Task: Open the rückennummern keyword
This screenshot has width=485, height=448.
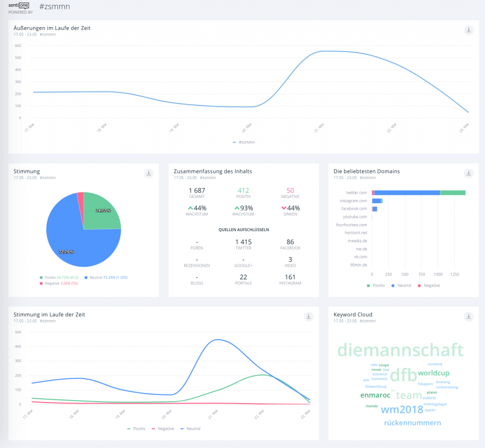Action: [x=412, y=423]
